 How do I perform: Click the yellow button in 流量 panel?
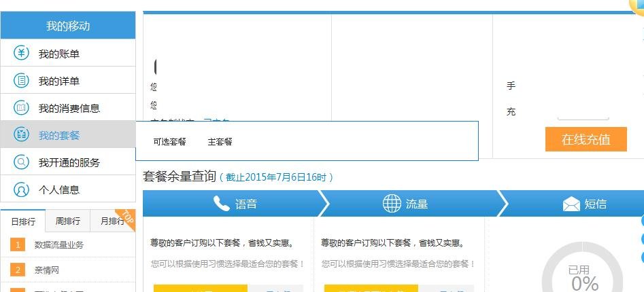tap(371, 289)
